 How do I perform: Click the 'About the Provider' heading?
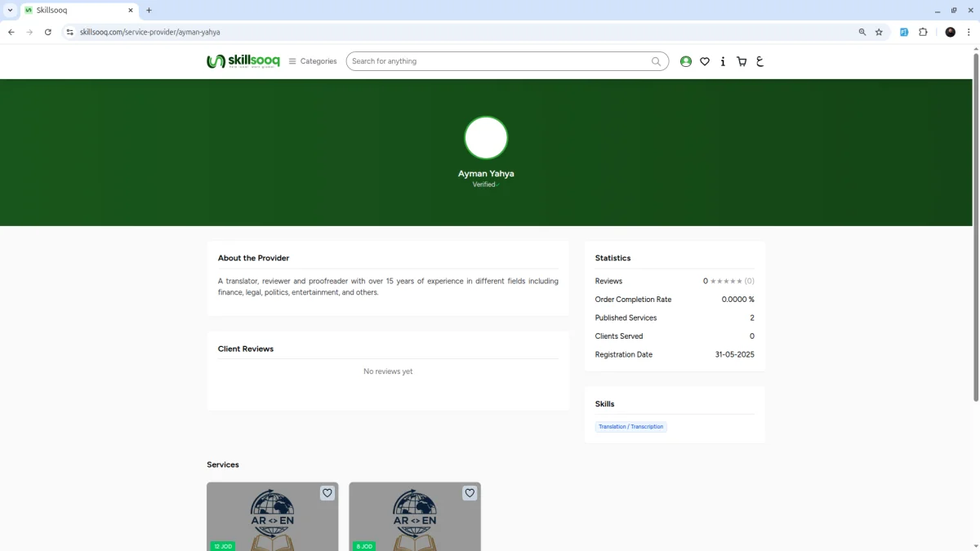pos(253,258)
